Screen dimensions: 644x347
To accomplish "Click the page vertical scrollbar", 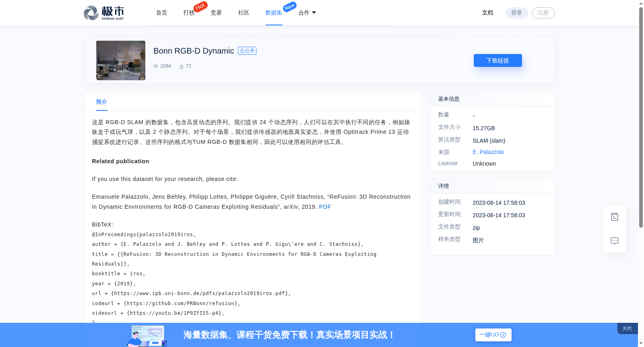I will [641, 117].
